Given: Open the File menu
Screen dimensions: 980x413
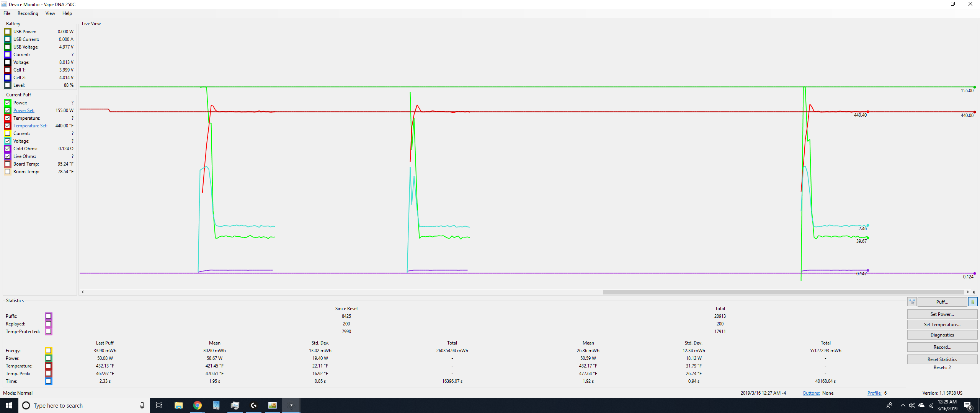Looking at the screenshot, I should point(7,13).
